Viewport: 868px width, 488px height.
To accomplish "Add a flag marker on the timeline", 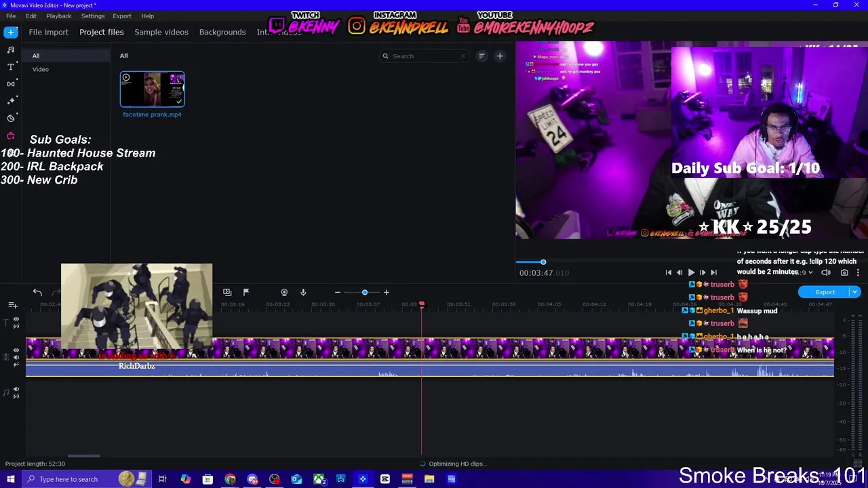I will pyautogui.click(x=246, y=292).
